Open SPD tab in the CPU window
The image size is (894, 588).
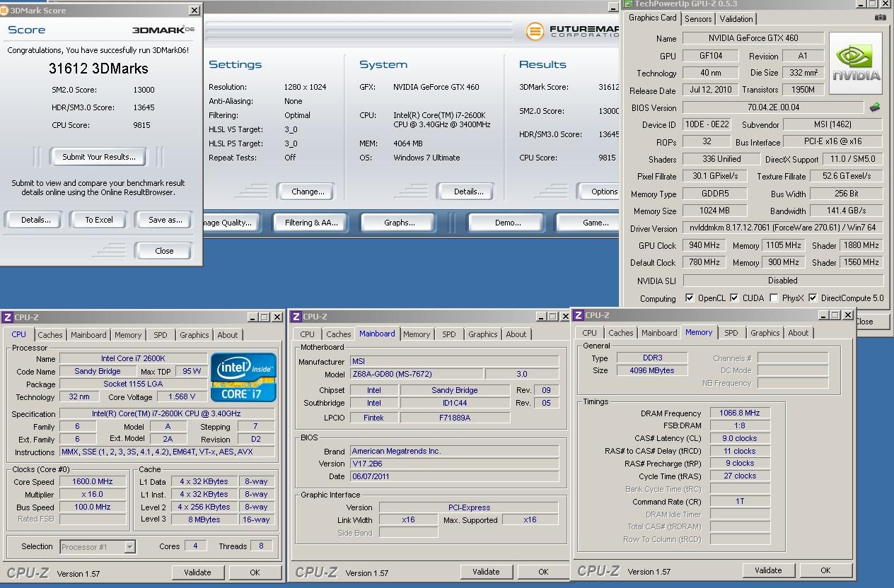pyautogui.click(x=161, y=335)
